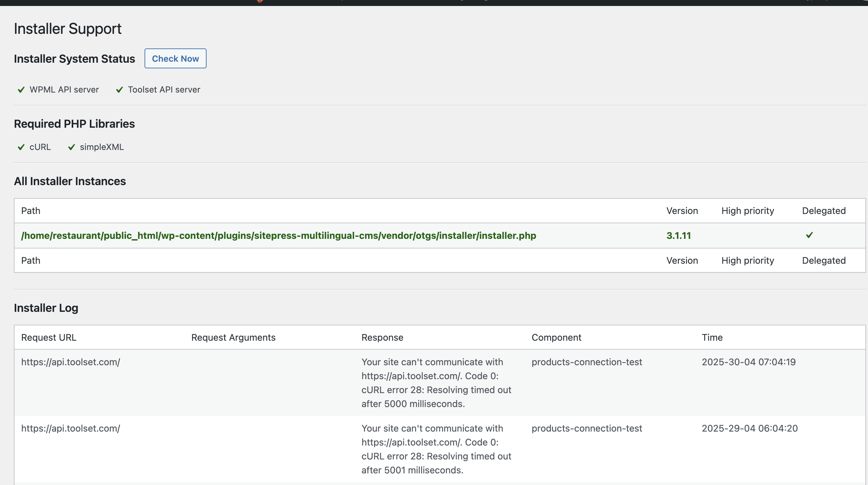868x485 pixels.
Task: Click the Response column header
Action: click(383, 337)
